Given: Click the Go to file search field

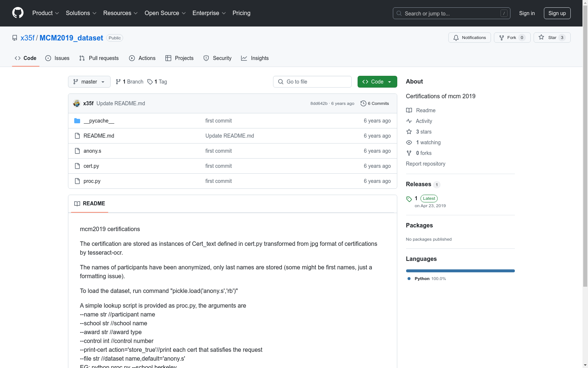Looking at the screenshot, I should pos(312,82).
